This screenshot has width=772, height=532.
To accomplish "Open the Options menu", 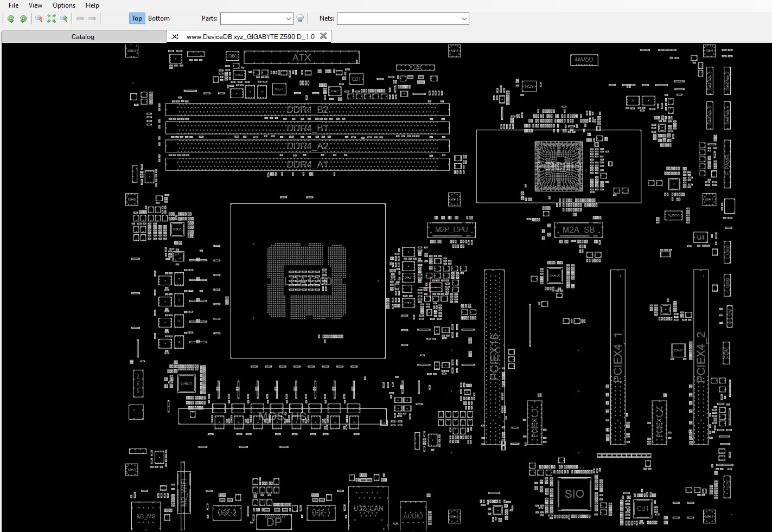I will [x=64, y=5].
